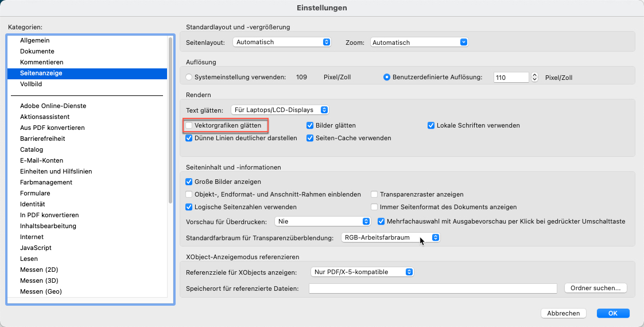
Task: Toggle Mehrfachauswahl mit Ausgabevorschau checkbox
Action: tap(381, 221)
